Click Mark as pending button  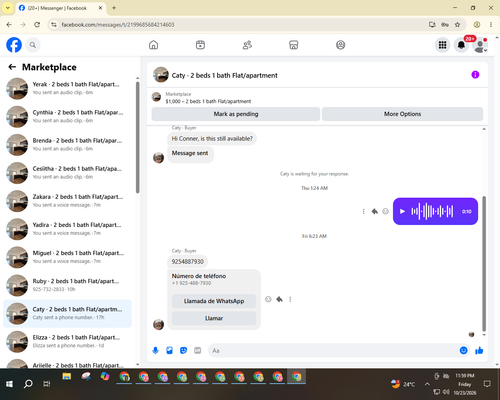tap(236, 114)
